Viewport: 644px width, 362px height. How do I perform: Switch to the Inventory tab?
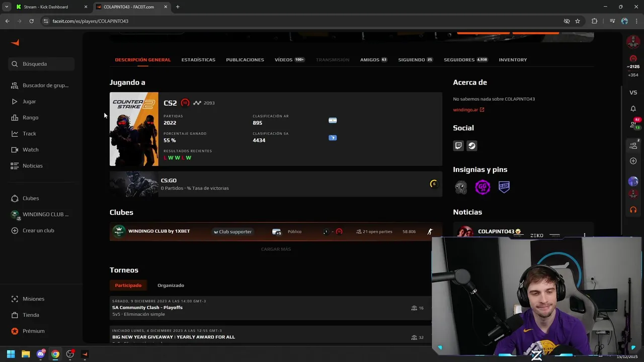click(513, 60)
